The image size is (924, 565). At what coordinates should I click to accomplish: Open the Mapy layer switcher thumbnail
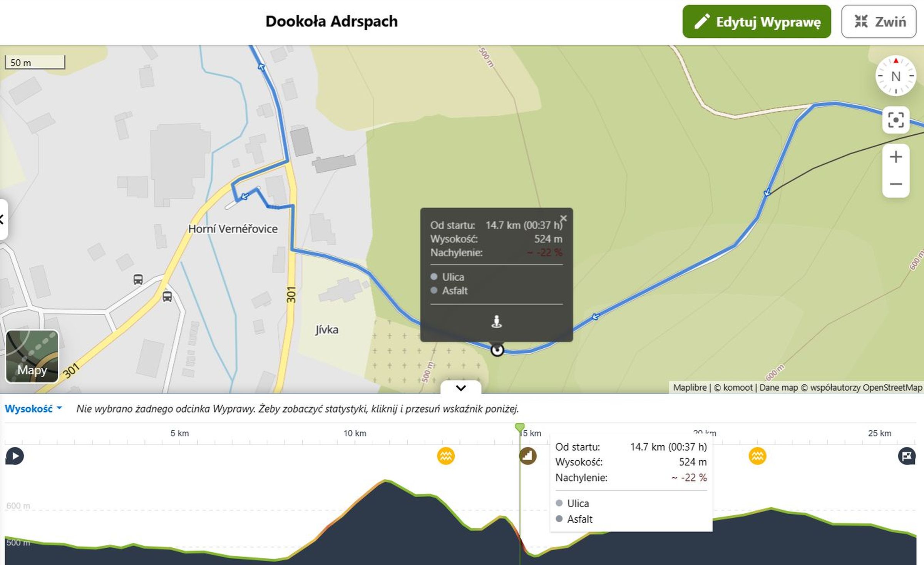click(32, 356)
